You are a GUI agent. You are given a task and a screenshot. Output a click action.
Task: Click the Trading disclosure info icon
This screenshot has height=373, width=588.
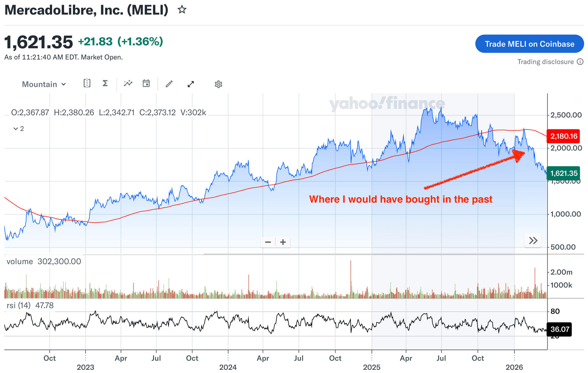click(580, 62)
